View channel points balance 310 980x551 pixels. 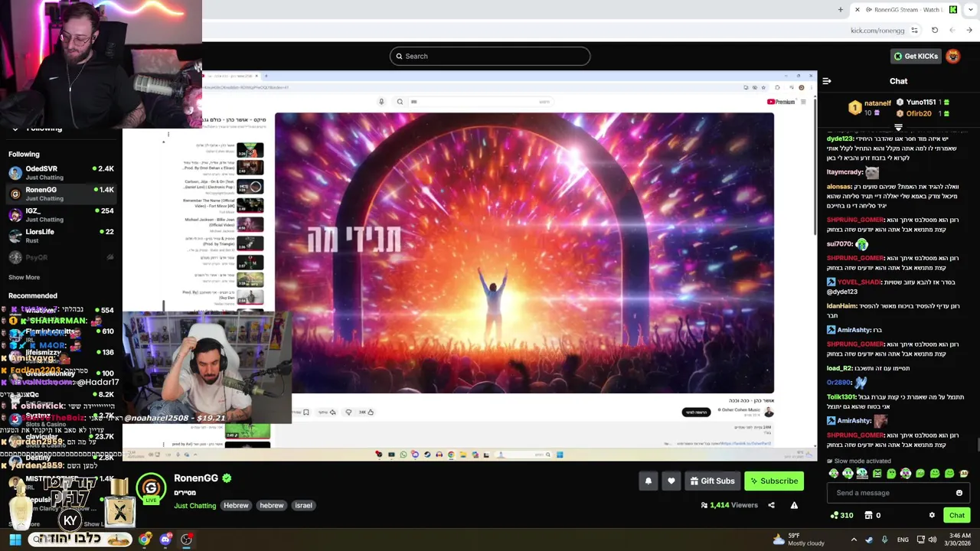tap(841, 515)
